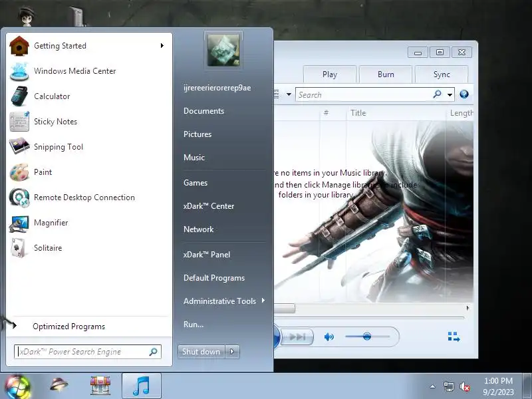Open the Games folder

[196, 183]
